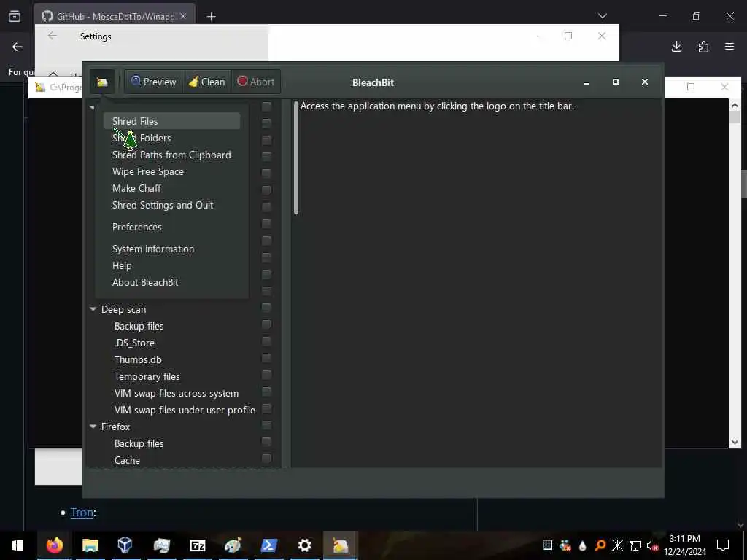Open Firefox list all tabs dropdown
This screenshot has width=747, height=560.
[602, 16]
